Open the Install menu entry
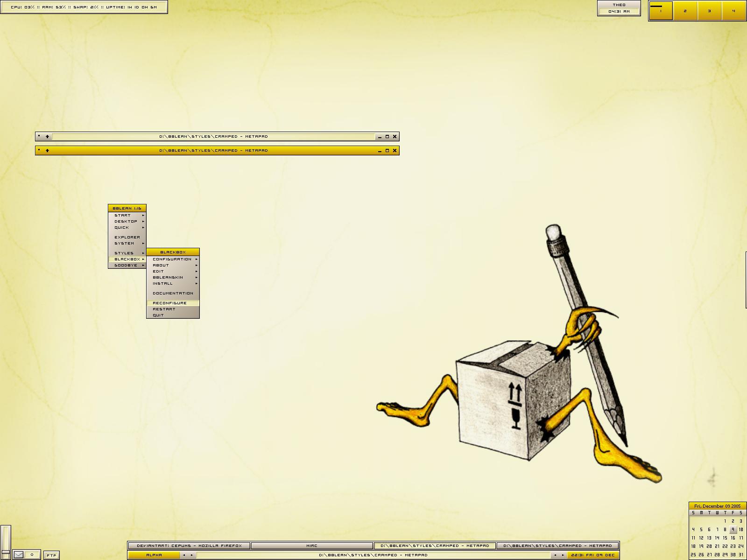 (x=173, y=284)
